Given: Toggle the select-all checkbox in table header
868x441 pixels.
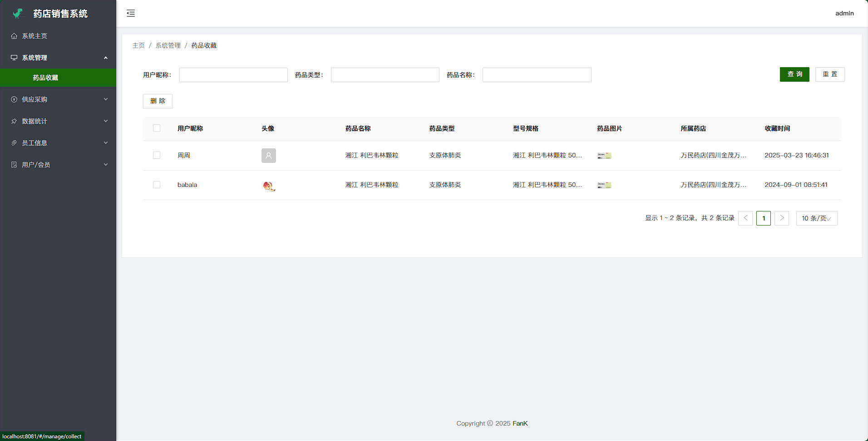Looking at the screenshot, I should click(x=157, y=128).
